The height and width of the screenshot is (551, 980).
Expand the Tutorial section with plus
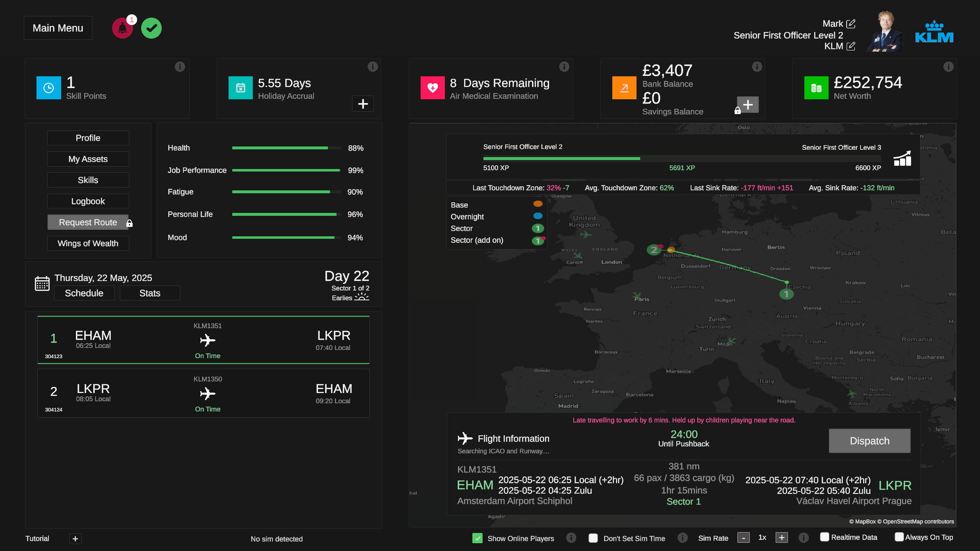pos(75,539)
